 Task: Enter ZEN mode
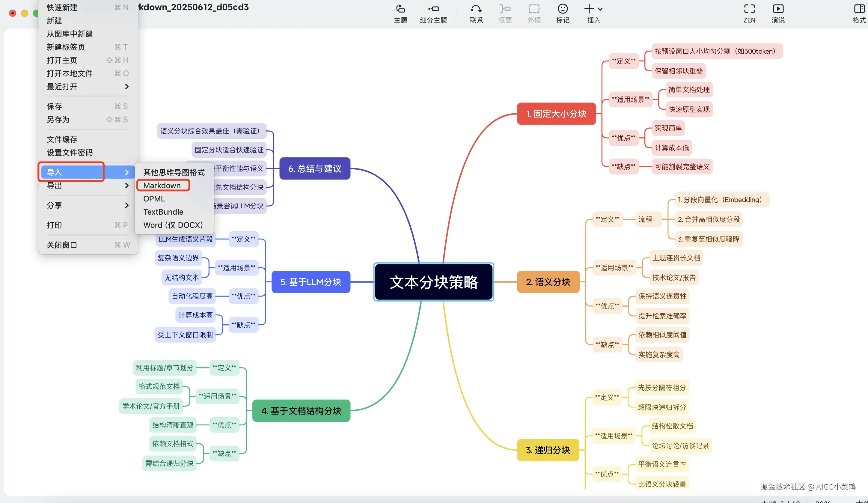749,9
